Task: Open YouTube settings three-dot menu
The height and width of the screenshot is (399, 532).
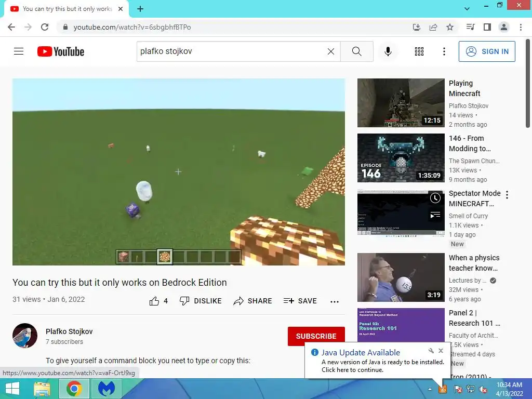Action: tap(444, 51)
